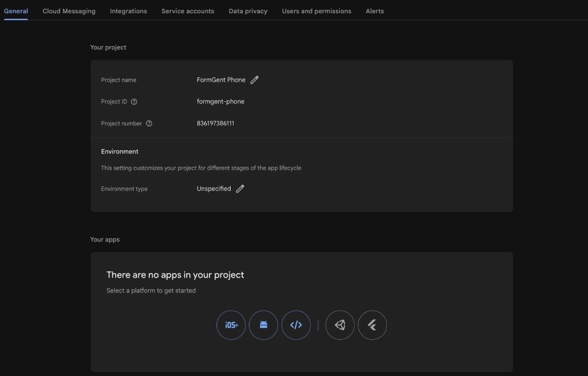Switch to the Alerts tab

374,11
